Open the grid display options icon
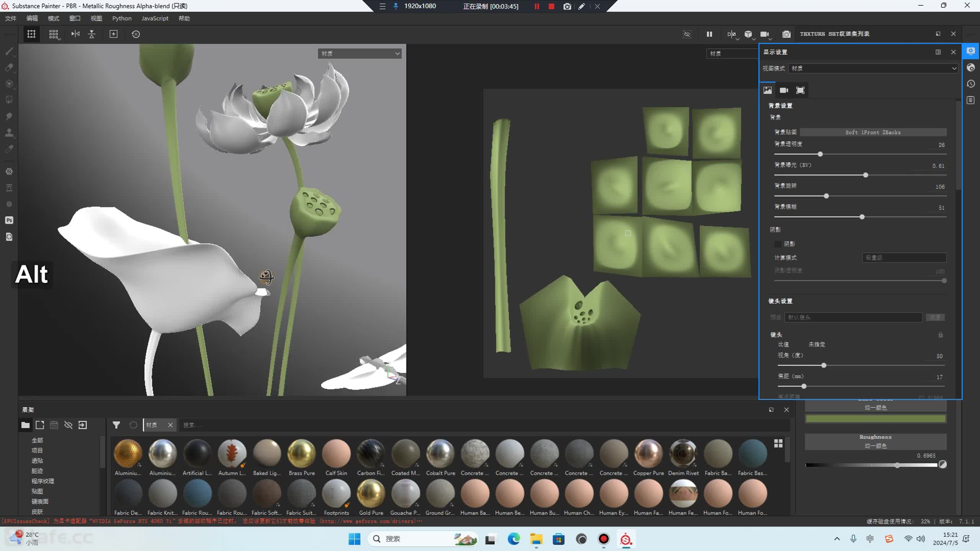This screenshot has height=551, width=980. click(54, 34)
